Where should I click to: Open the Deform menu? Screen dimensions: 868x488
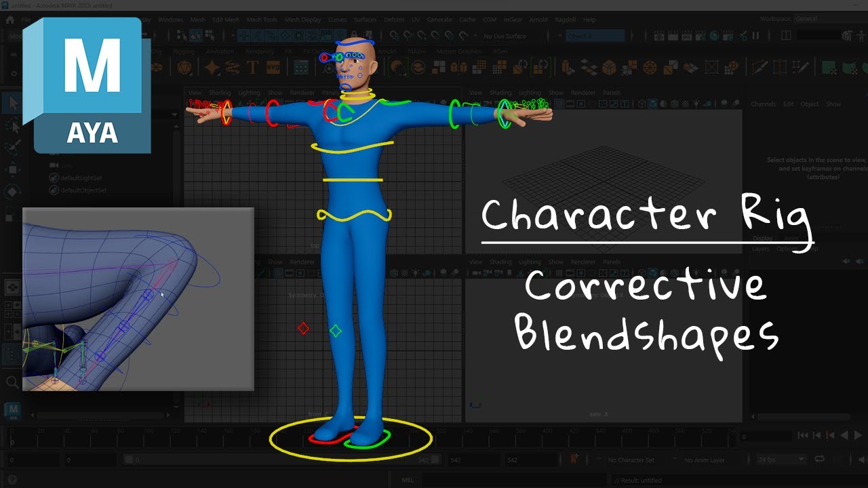(x=394, y=20)
